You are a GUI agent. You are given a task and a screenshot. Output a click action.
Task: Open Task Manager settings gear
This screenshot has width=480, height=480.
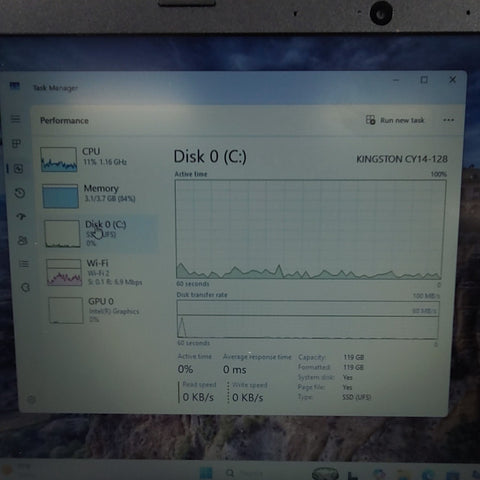(31, 399)
